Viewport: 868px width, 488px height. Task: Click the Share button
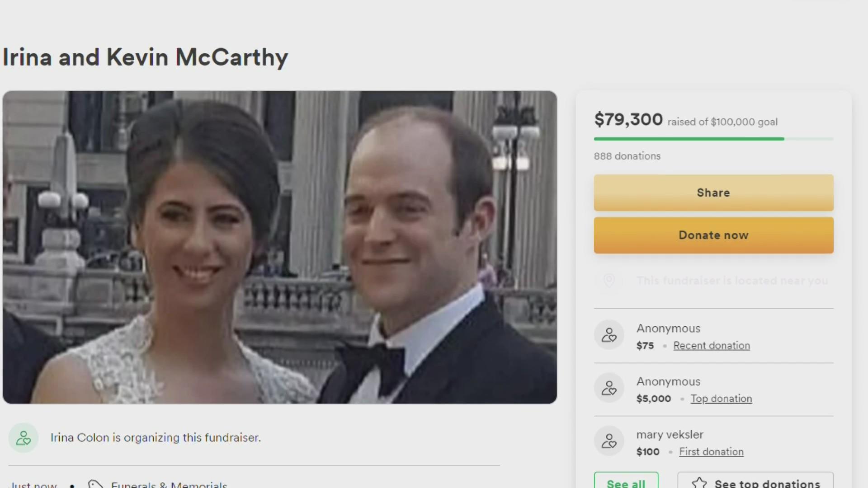tap(713, 192)
